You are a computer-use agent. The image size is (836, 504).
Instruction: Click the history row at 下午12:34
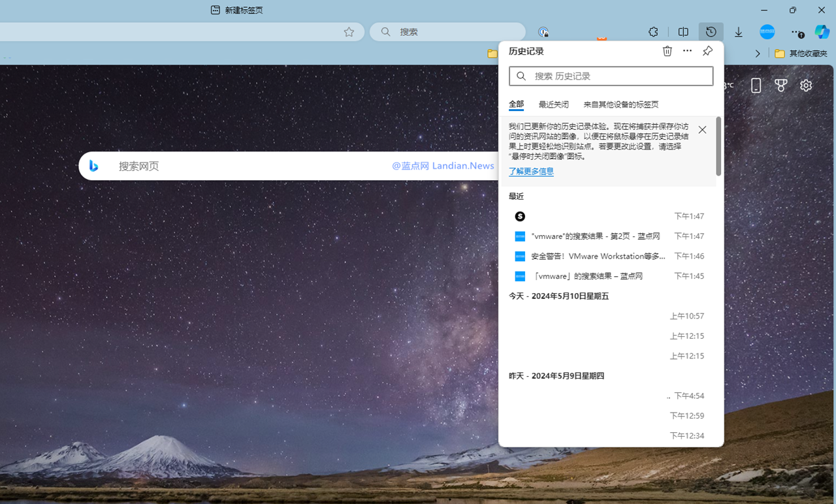(x=609, y=435)
